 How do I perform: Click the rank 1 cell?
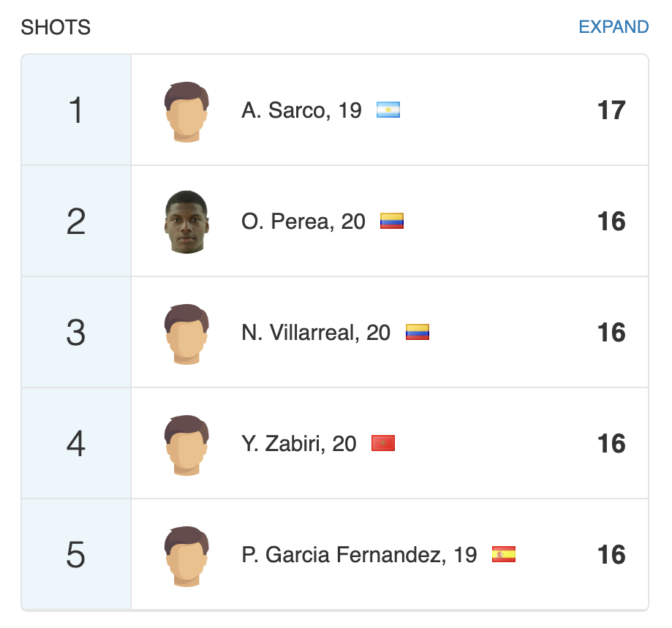[x=76, y=110]
